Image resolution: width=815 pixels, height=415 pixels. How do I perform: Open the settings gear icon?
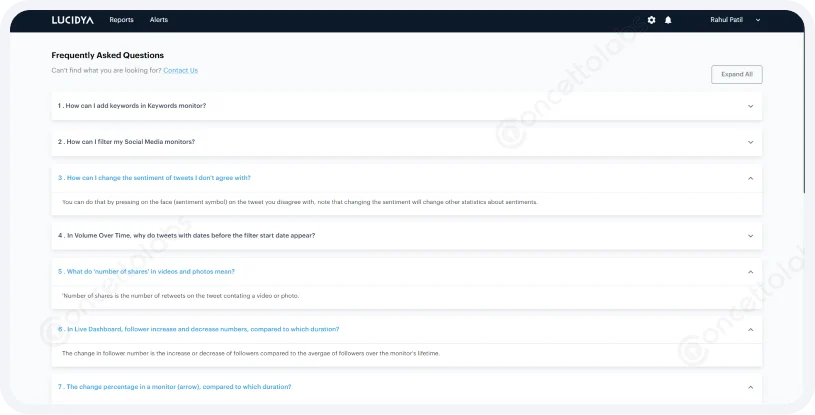(x=651, y=20)
